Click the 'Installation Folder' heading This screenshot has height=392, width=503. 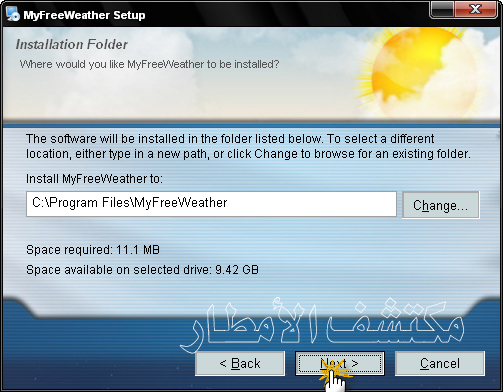[x=72, y=45]
